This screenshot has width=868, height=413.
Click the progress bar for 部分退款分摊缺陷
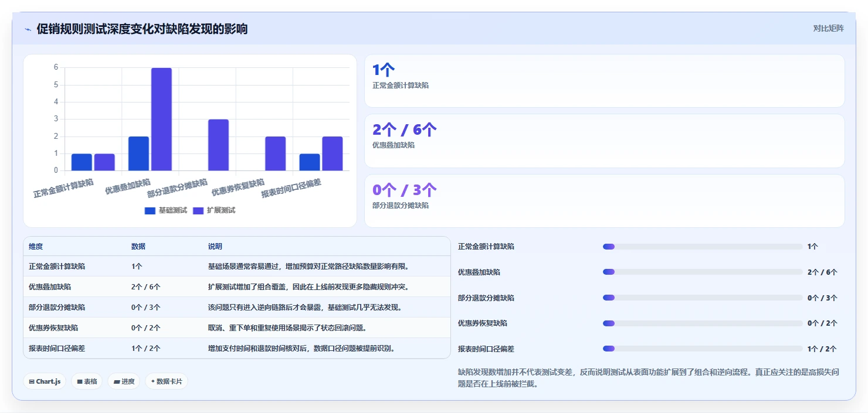[703, 298]
